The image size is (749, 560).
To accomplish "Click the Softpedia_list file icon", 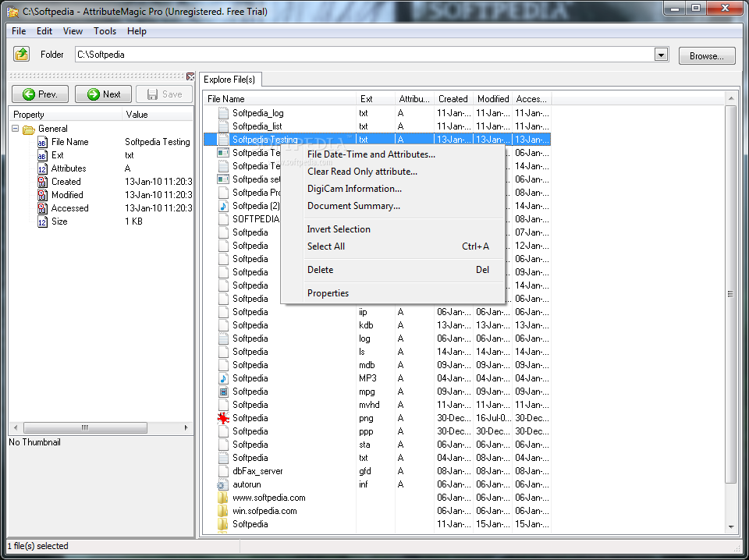I will (x=223, y=126).
